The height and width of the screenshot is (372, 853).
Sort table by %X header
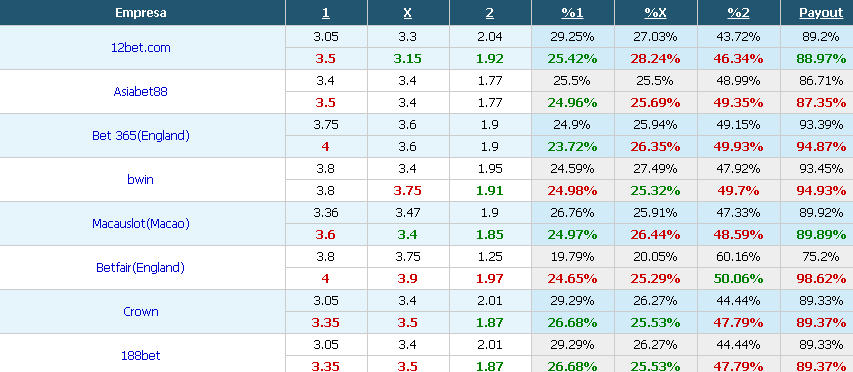[x=655, y=13]
